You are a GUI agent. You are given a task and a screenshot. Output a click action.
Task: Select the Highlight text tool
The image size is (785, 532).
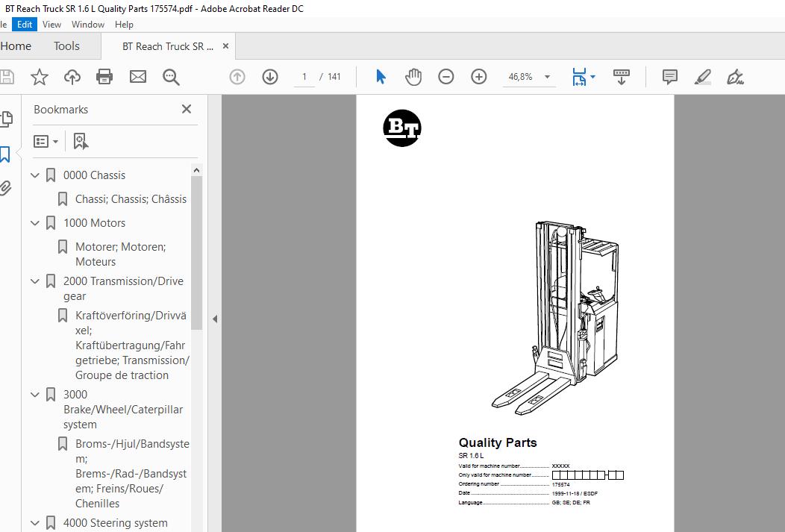(x=702, y=77)
